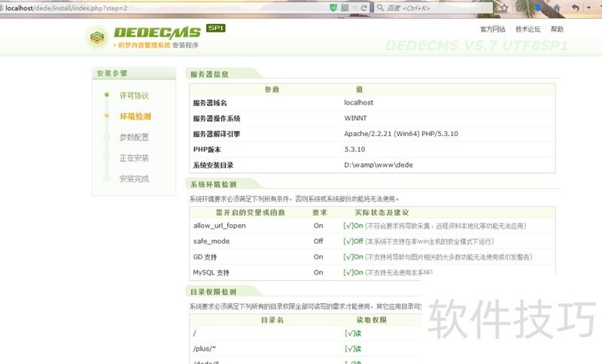Reload the page with the refresh icon
This screenshot has width=602, height=364.
(363, 8)
